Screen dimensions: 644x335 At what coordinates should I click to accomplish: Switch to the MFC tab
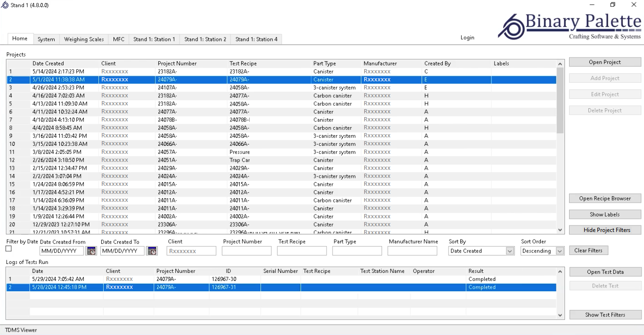[x=119, y=40]
